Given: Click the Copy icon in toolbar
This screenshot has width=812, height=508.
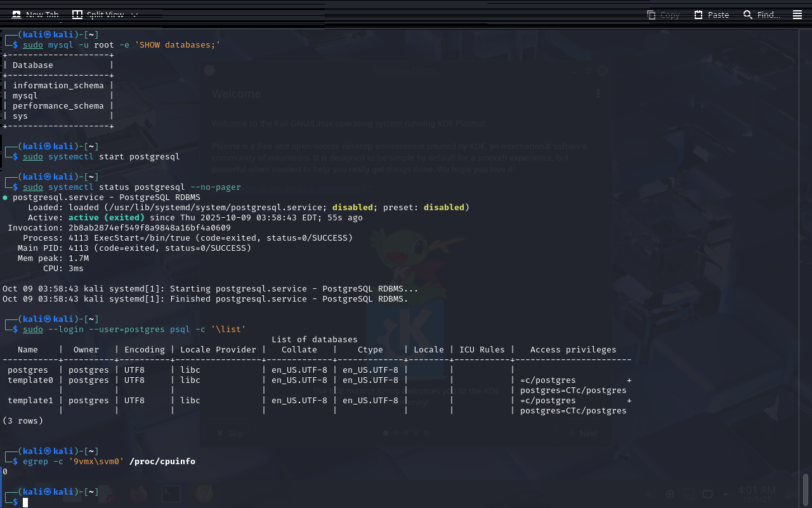Looking at the screenshot, I should pyautogui.click(x=652, y=15).
